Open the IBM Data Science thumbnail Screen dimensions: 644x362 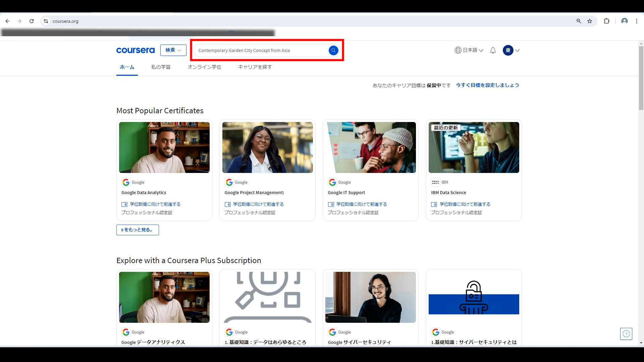tap(474, 147)
